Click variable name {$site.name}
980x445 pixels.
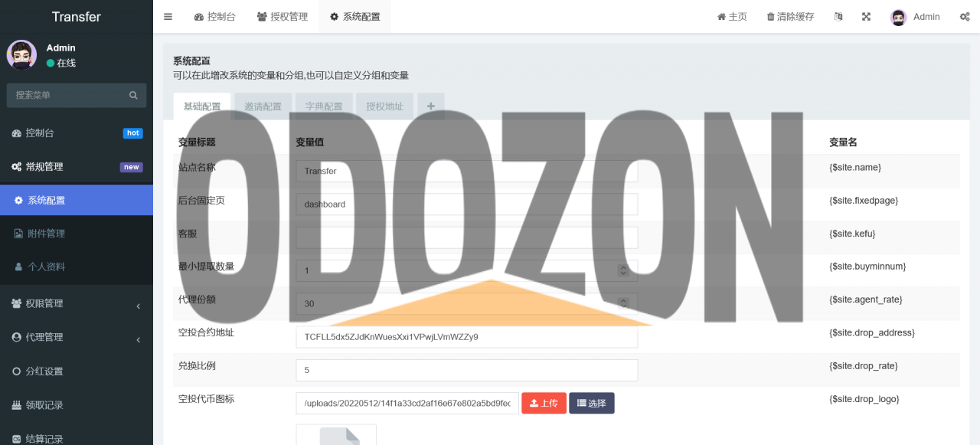pos(855,167)
